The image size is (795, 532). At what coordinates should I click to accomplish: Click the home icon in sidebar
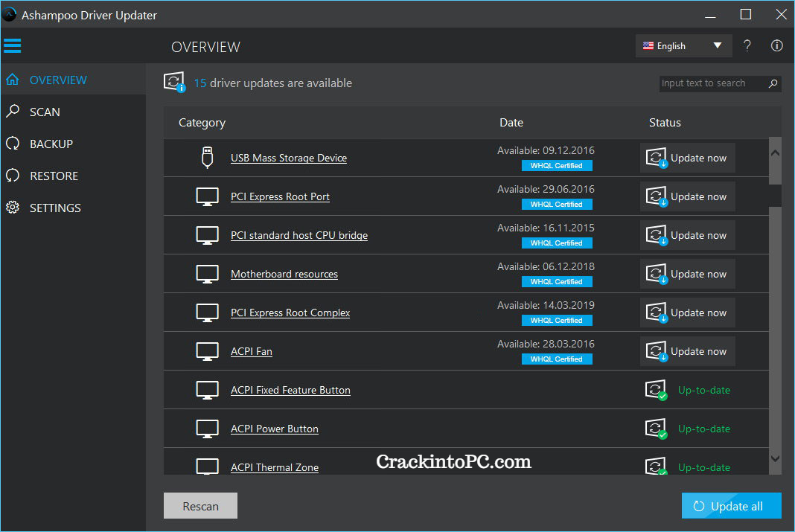pyautogui.click(x=13, y=80)
